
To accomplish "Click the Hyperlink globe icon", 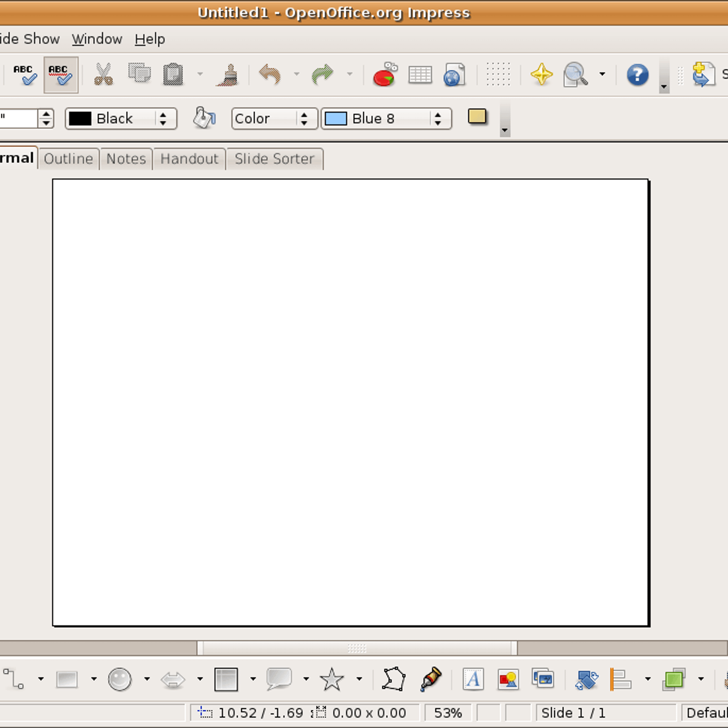I will [455, 75].
